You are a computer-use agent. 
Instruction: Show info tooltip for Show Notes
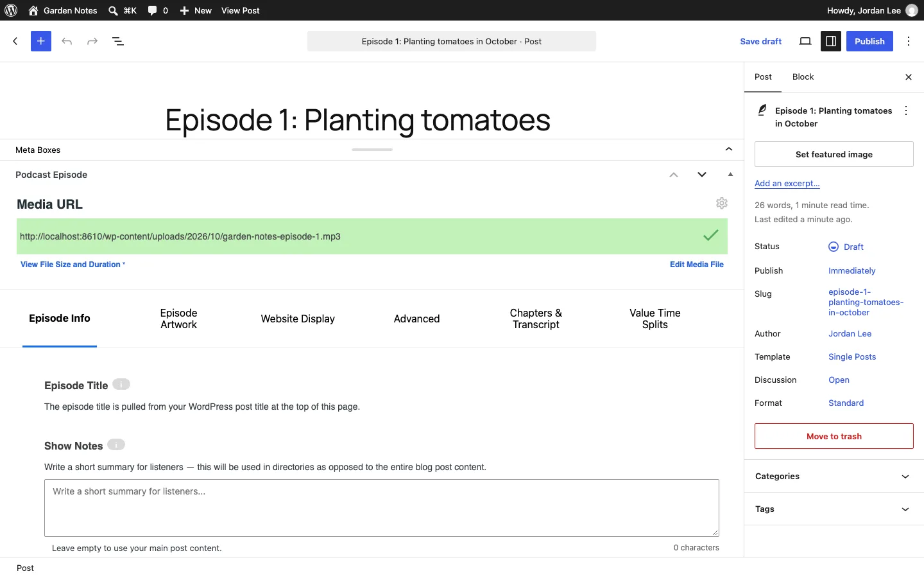[x=116, y=444]
